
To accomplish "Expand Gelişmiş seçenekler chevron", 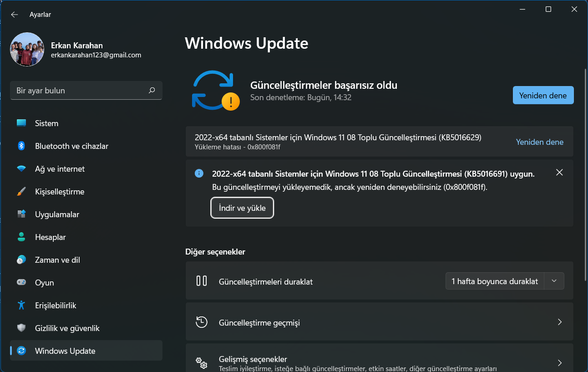I will pos(560,363).
